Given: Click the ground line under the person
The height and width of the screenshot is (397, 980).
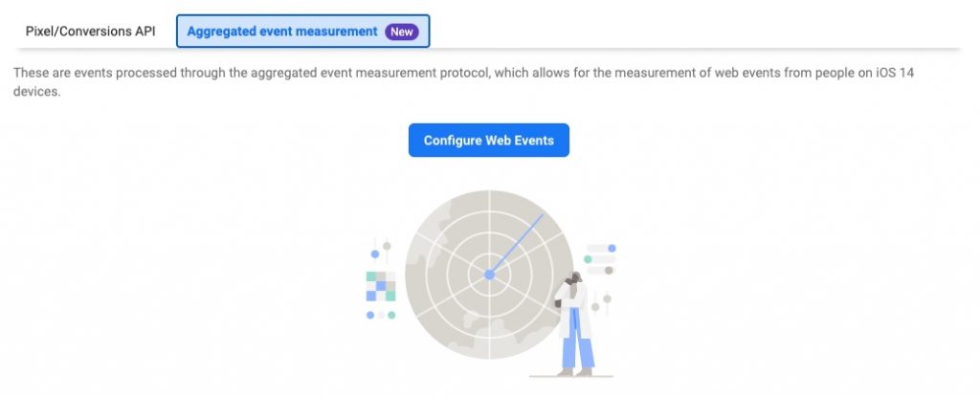Looking at the screenshot, I should (x=570, y=376).
